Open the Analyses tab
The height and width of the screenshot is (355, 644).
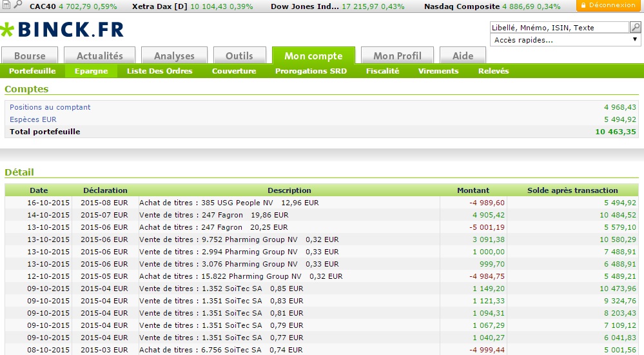[x=174, y=56]
